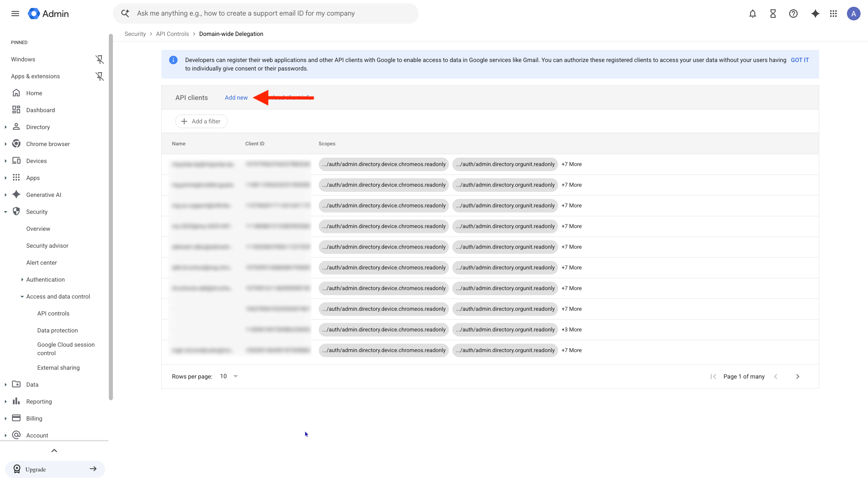
Task: Go to the first page of results
Action: 713,377
